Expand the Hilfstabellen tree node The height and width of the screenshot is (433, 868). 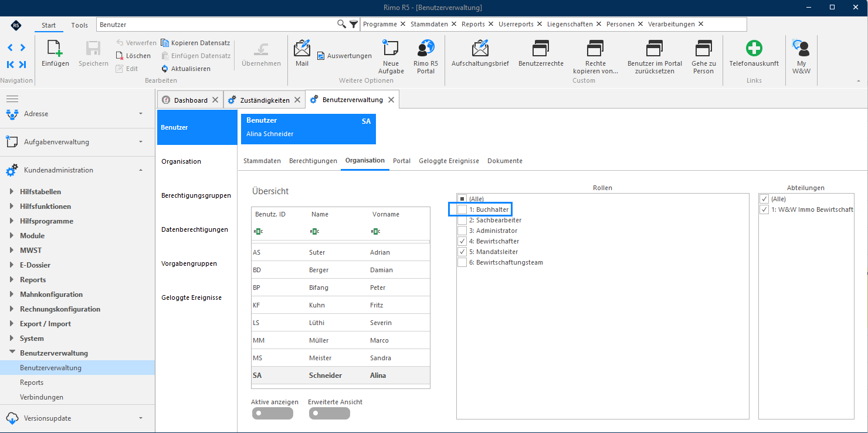click(13, 192)
